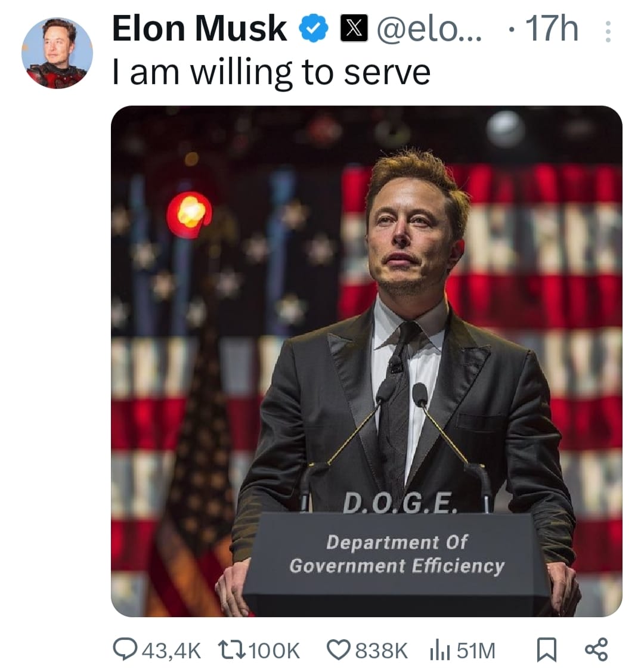The image size is (644, 672).
Task: Open the post via "17h" timestamp
Action: pyautogui.click(x=552, y=29)
